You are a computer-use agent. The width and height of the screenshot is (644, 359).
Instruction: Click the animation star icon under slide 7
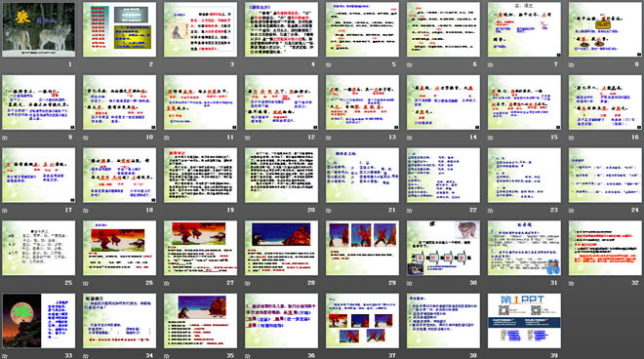(491, 65)
